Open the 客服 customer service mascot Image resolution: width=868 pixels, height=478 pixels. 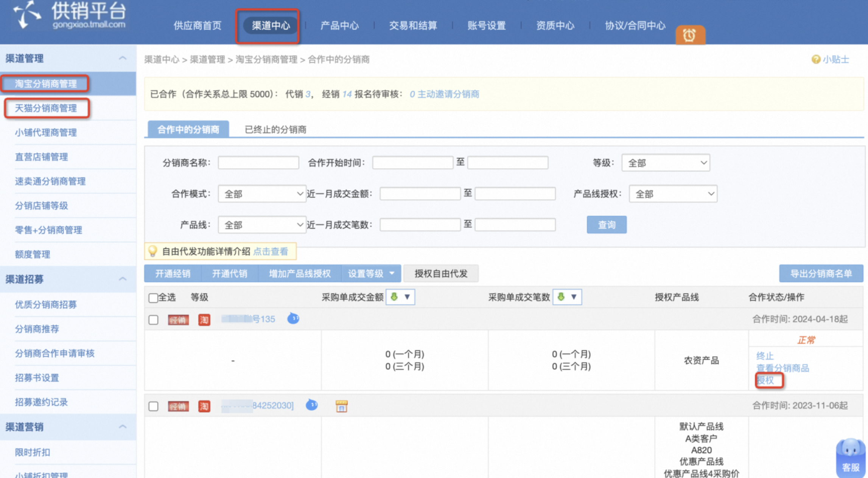[851, 457]
